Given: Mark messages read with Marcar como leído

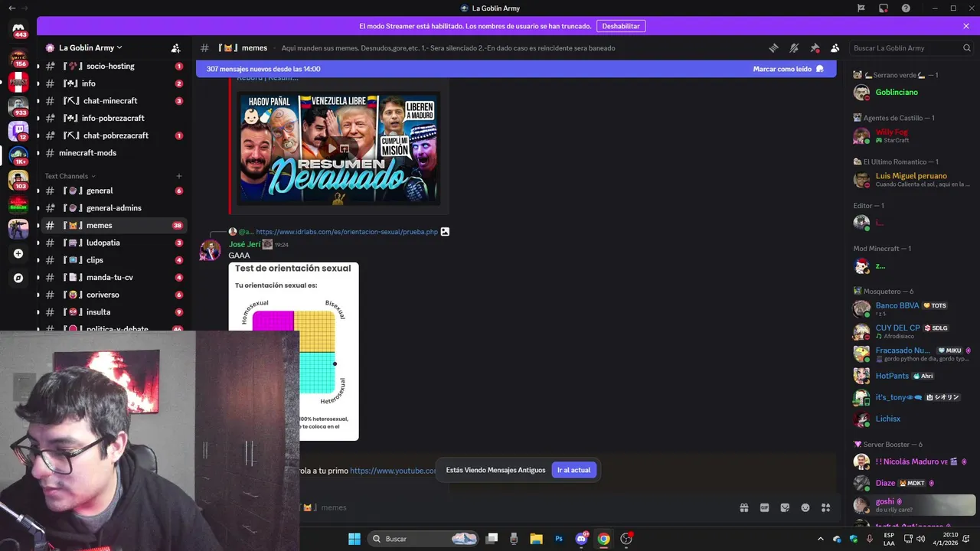Looking at the screenshot, I should point(789,69).
